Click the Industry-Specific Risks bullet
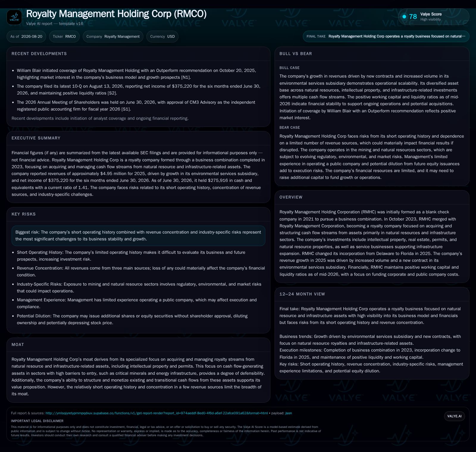The image size is (476, 452). pos(139,288)
